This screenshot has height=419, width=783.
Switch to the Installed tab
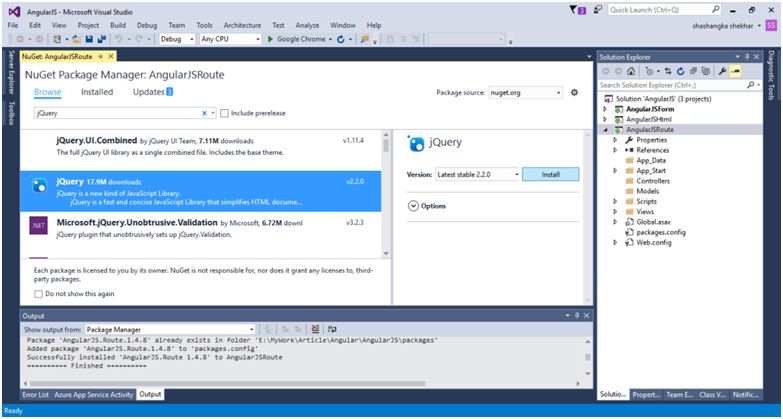[97, 92]
